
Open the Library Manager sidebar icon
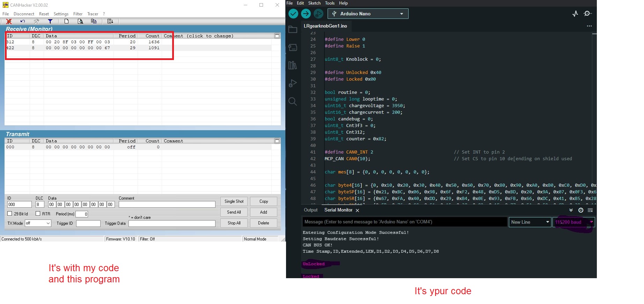click(293, 65)
